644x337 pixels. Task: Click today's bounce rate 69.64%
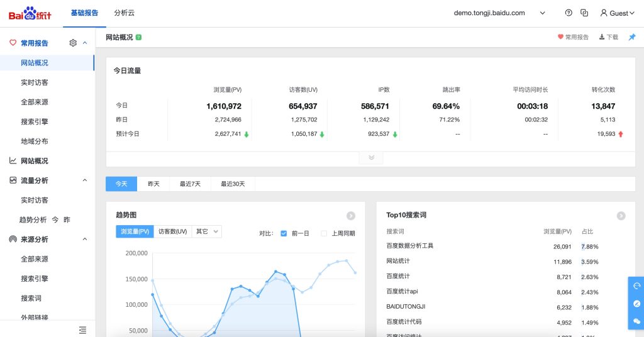point(446,106)
